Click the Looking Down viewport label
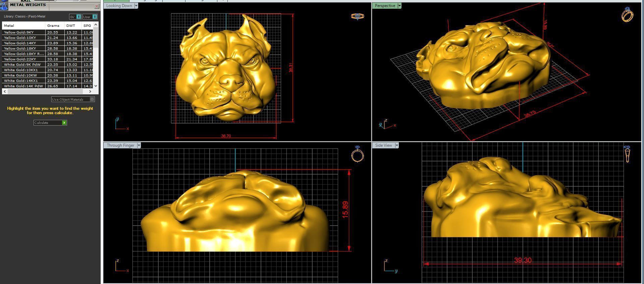Viewport: 644px width, 284px height. [x=119, y=6]
